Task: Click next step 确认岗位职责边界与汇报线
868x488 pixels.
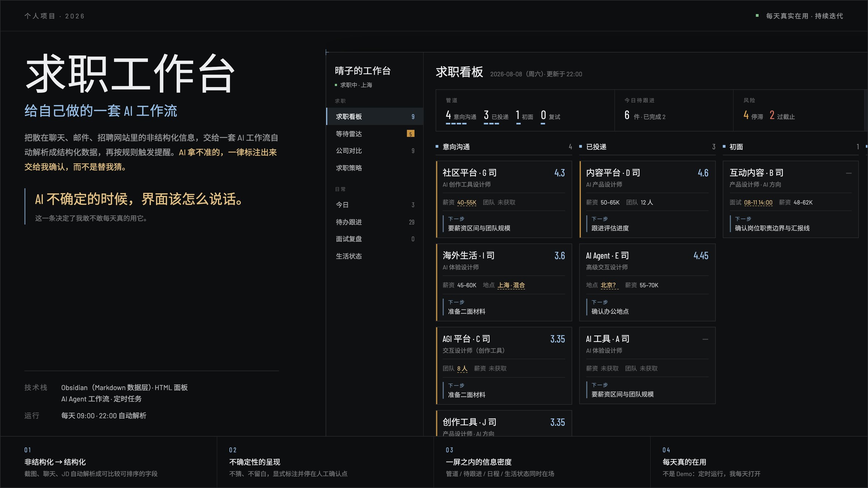Action: (772, 228)
